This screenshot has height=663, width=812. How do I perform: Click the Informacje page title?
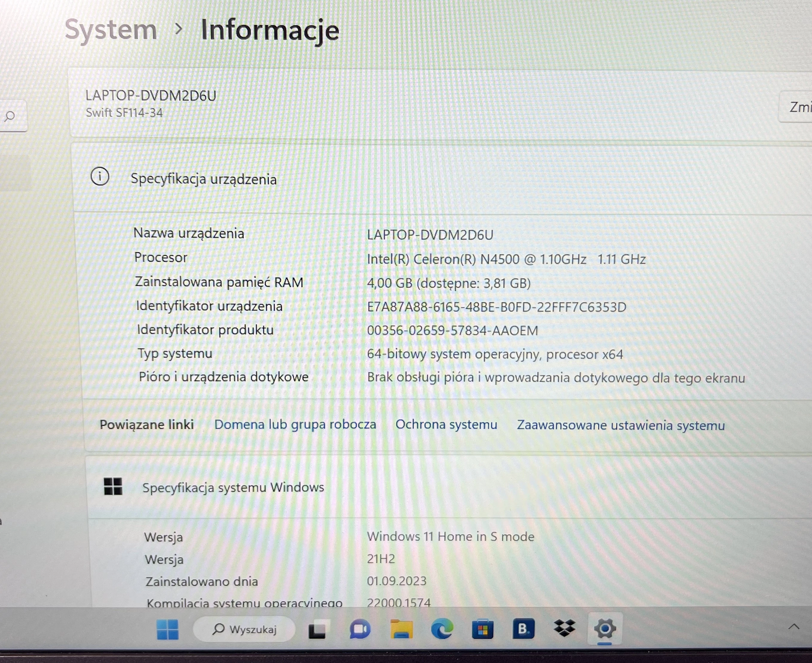[x=270, y=30]
